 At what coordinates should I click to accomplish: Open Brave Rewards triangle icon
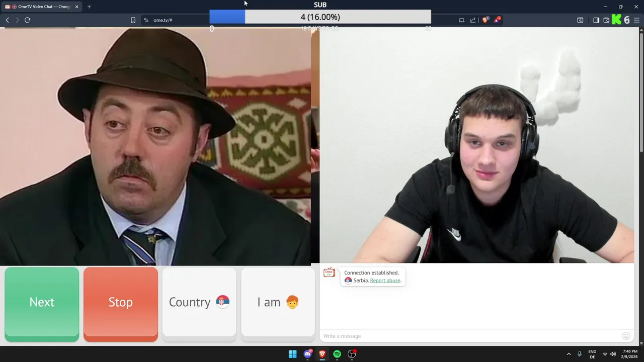tap(497, 20)
